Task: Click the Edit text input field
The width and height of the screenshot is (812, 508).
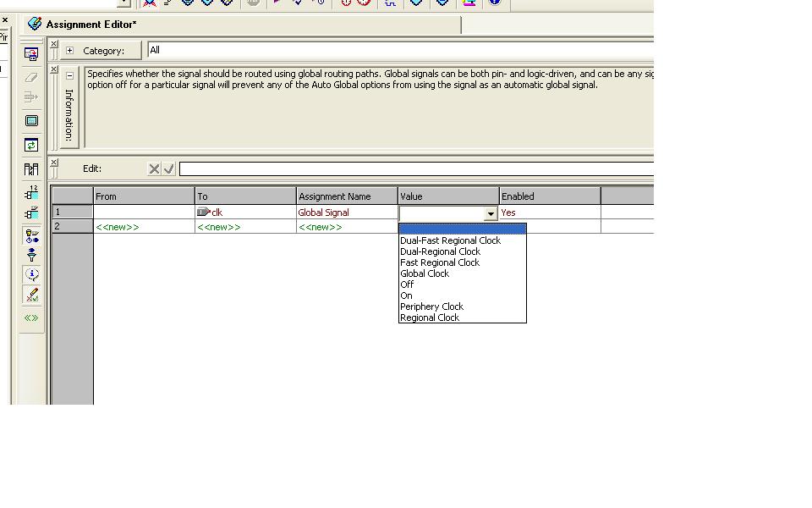Action: pyautogui.click(x=414, y=168)
